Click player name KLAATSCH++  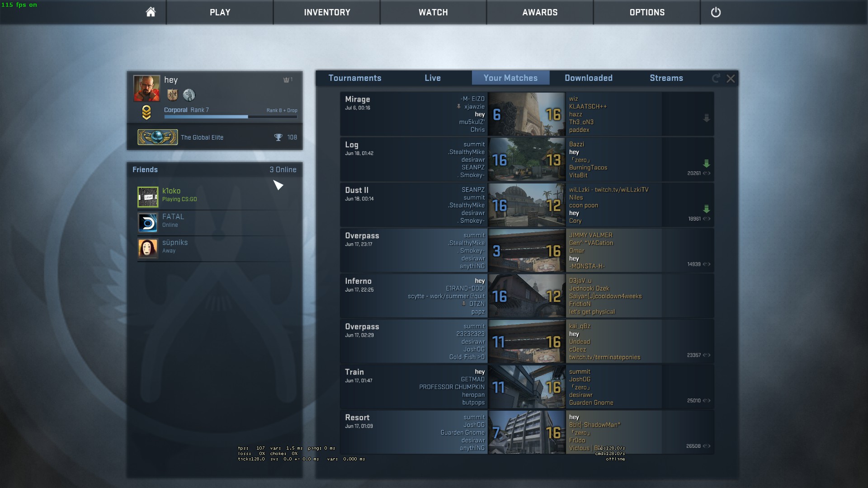point(588,107)
